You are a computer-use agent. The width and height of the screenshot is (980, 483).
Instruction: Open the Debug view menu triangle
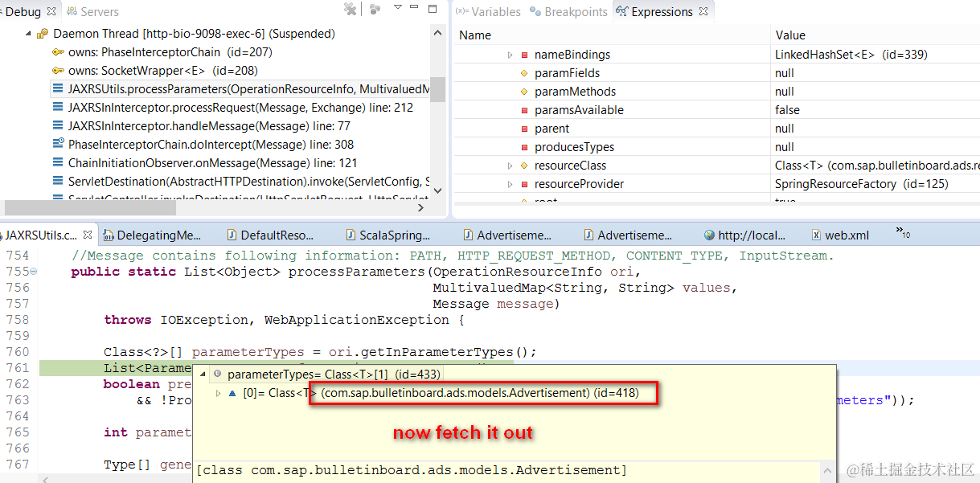point(397,7)
